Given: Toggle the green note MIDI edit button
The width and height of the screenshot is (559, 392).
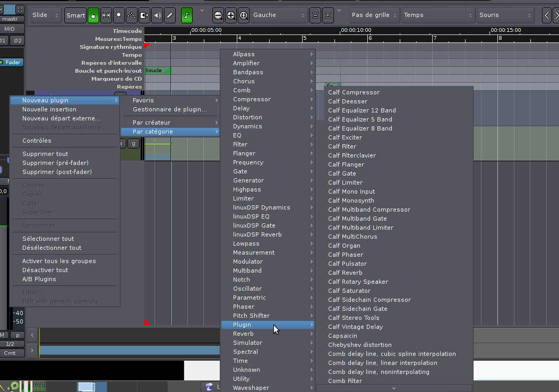Looking at the screenshot, I should point(187,15).
